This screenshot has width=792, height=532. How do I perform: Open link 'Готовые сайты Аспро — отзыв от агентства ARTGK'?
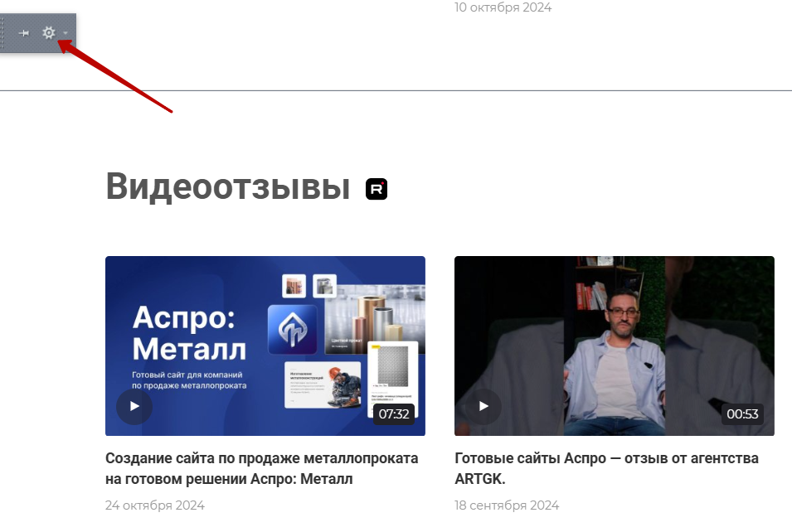coord(606,468)
